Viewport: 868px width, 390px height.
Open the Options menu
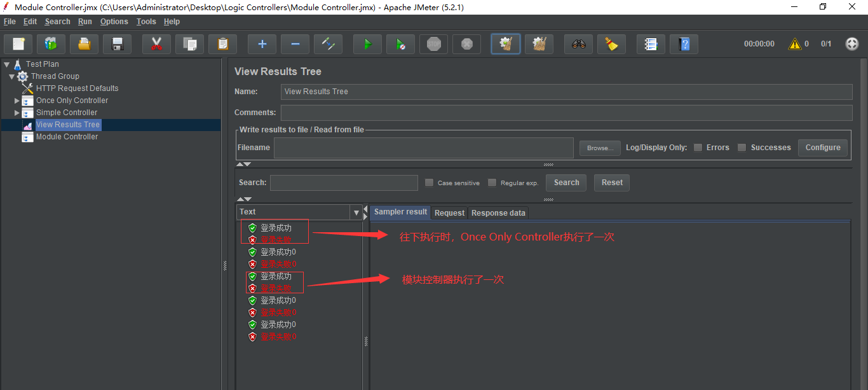pos(114,21)
